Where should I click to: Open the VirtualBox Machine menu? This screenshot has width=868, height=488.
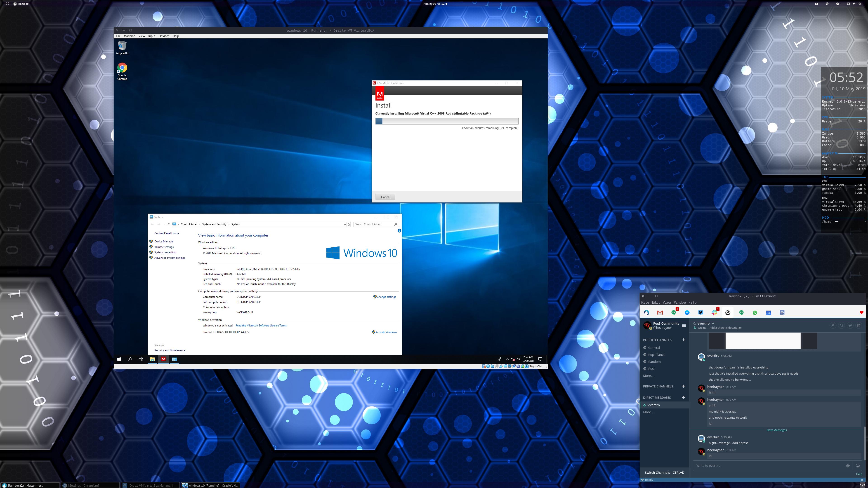tap(129, 36)
